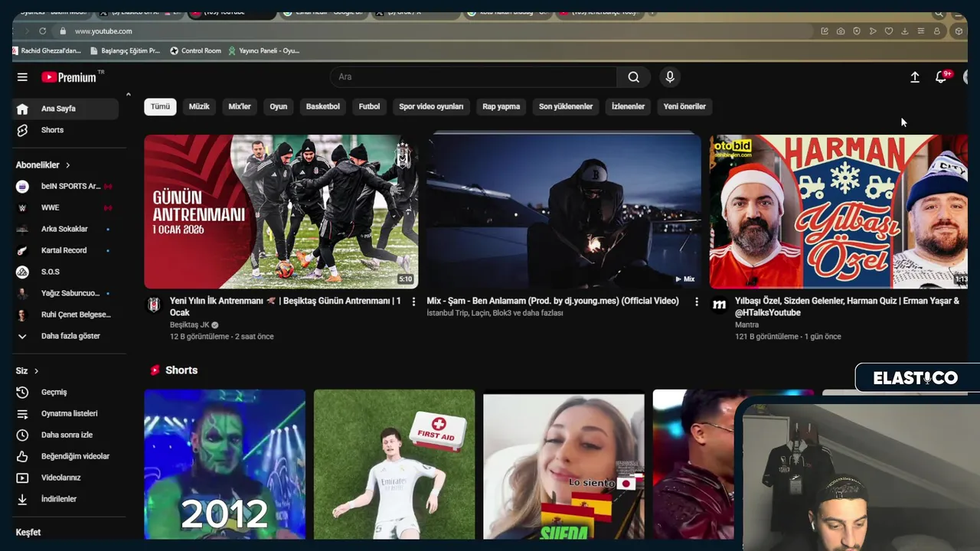This screenshot has width=980, height=551.
Task: Open the cube extensions icon
Action: coord(959,31)
